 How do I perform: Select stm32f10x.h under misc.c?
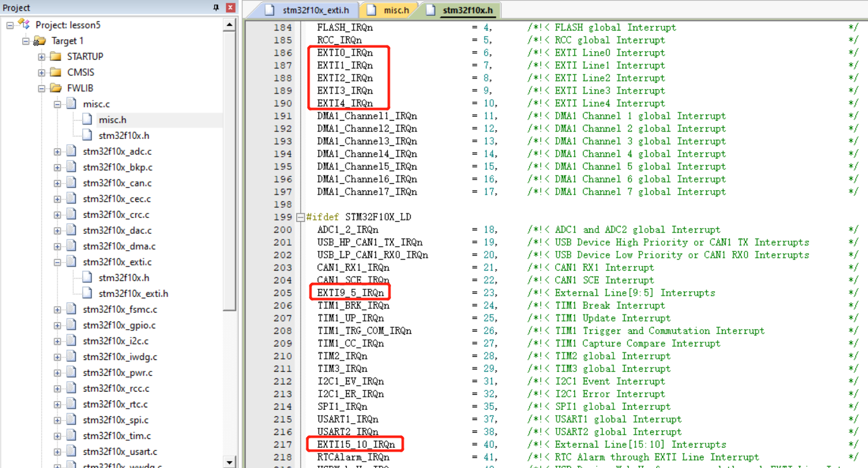124,136
